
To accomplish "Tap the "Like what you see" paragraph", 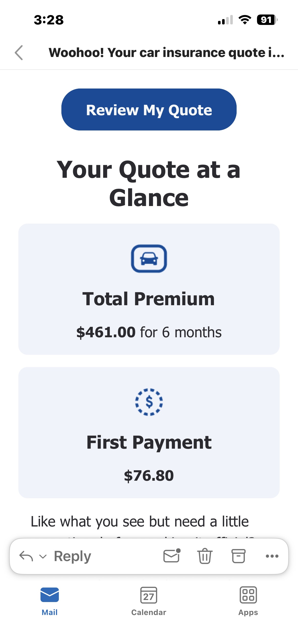I will coord(140,522).
